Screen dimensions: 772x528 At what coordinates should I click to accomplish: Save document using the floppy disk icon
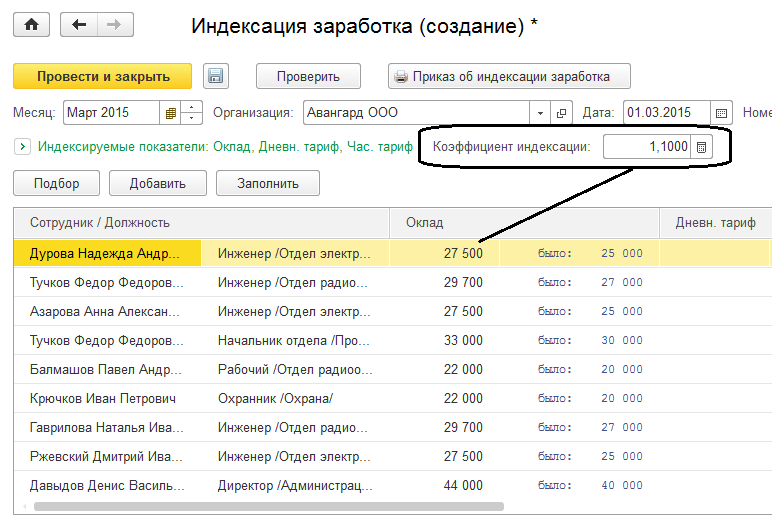coord(216,76)
